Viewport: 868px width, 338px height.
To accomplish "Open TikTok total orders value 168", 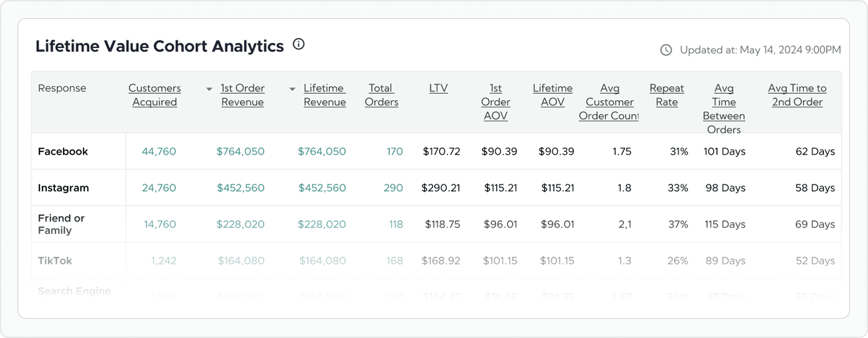I will coord(394,261).
